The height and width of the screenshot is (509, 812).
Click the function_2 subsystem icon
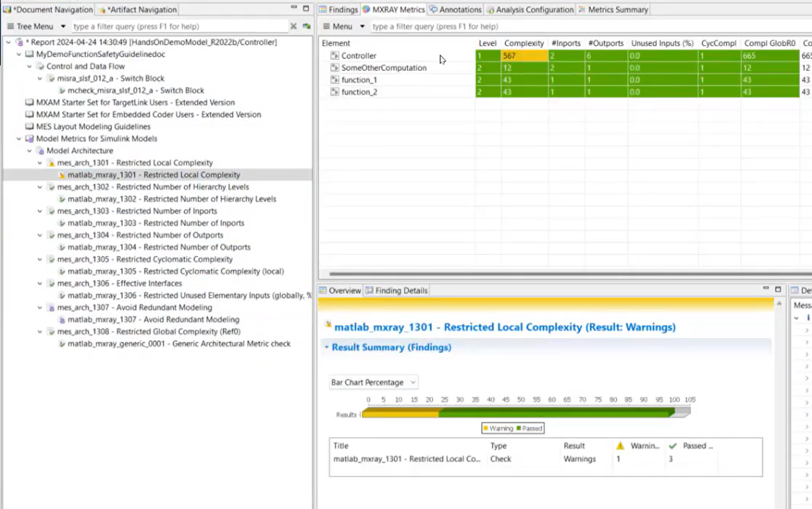[335, 92]
